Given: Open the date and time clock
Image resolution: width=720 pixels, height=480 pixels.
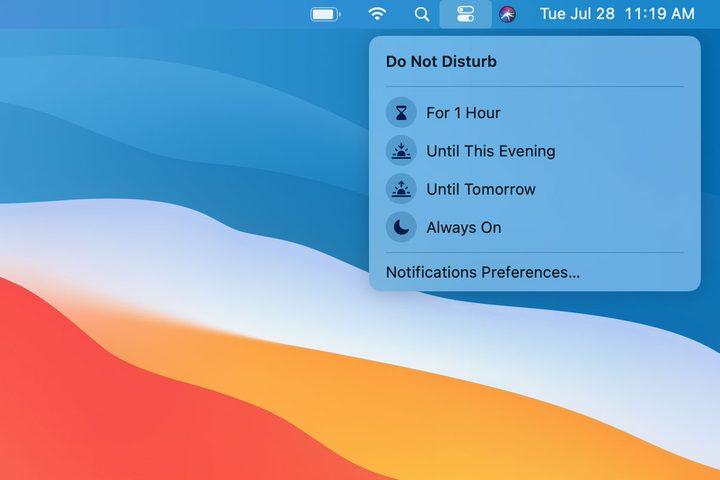Looking at the screenshot, I should point(617,14).
